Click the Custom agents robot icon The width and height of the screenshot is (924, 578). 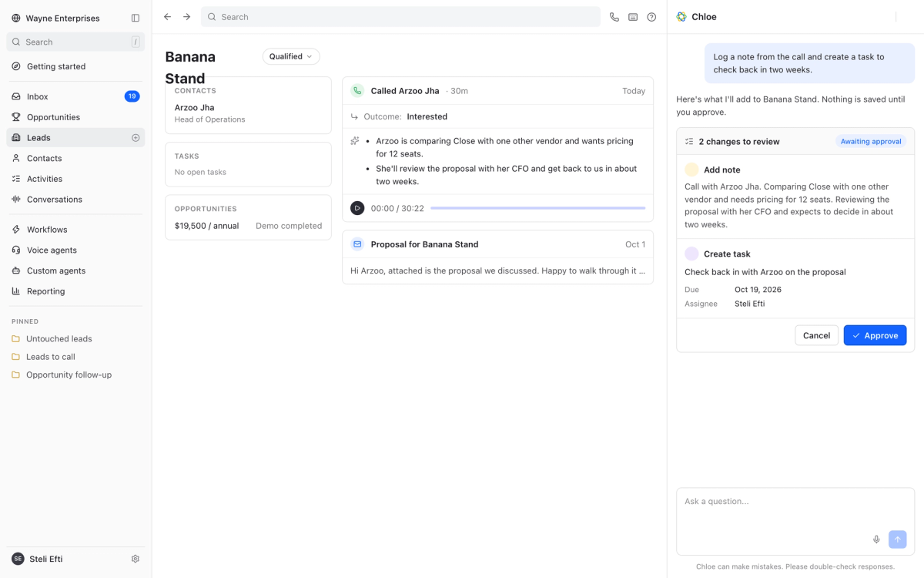pos(16,271)
